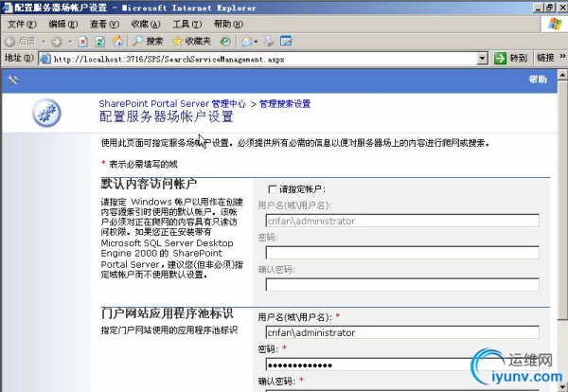Click the green Go (转到) arrow button
Image resolution: width=568 pixels, height=392 pixels.
[x=511, y=58]
